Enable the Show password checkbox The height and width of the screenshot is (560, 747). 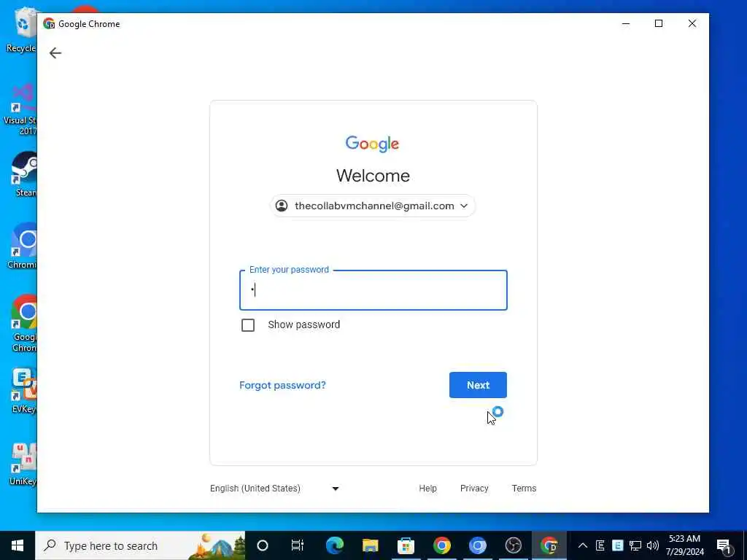(x=248, y=325)
